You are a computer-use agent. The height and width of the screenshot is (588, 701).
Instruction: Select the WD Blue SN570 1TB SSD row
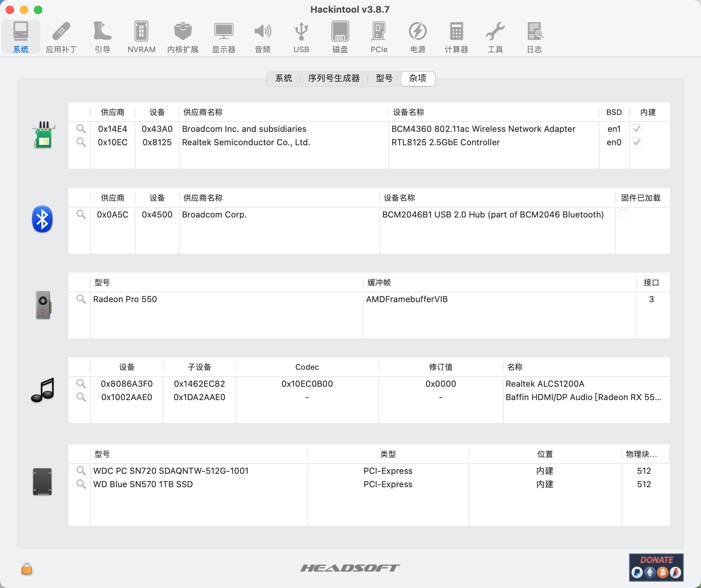143,484
